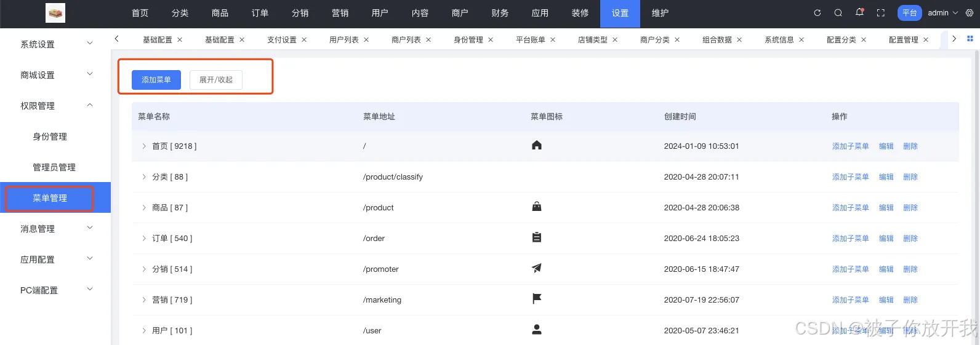
Task: Click the clipboard icon in 订单 row
Action: point(537,237)
